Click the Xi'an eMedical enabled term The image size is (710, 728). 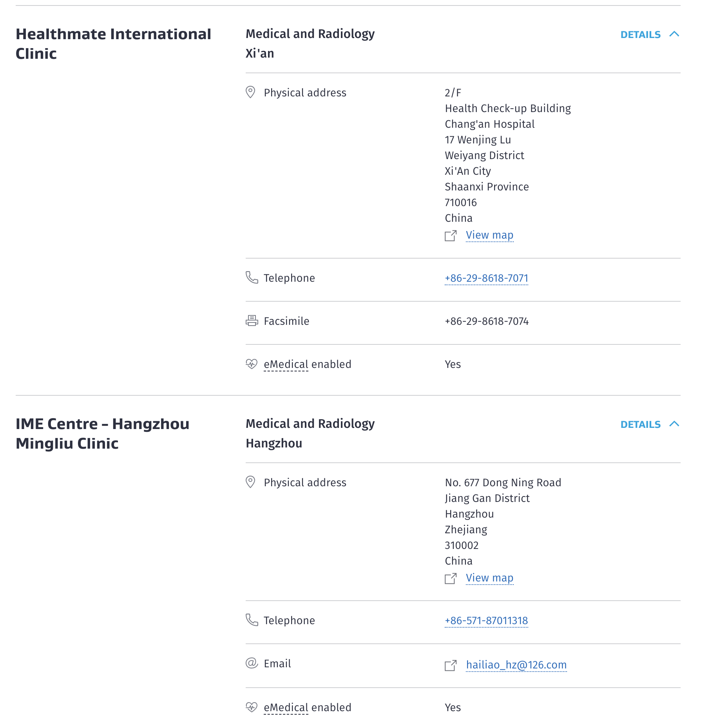click(x=286, y=364)
